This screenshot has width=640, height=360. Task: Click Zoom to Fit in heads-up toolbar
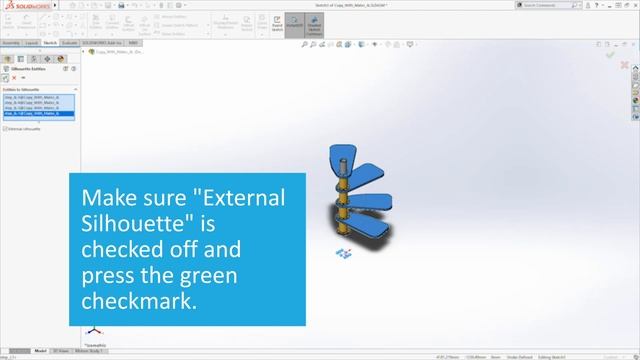(304, 44)
